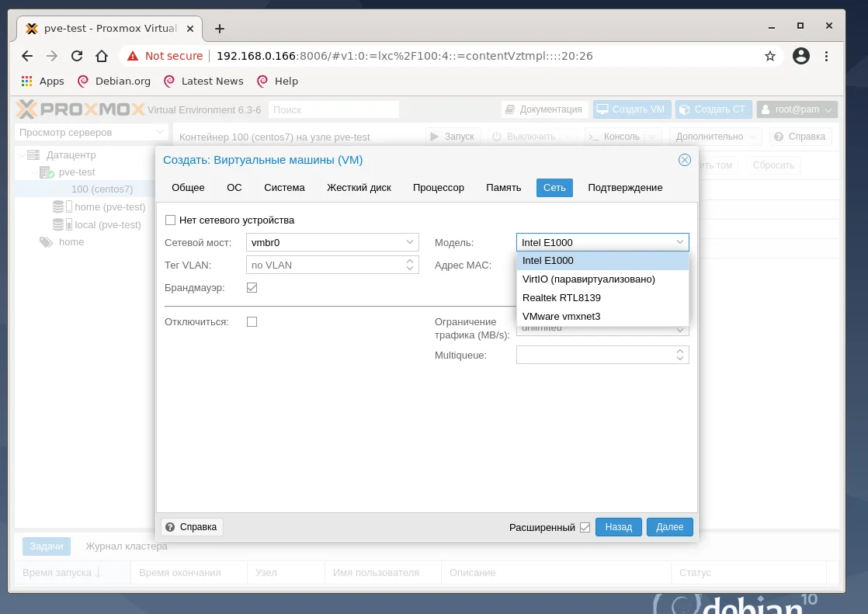The width and height of the screenshot is (868, 614).
Task: Click the browser reload icon
Action: (77, 55)
